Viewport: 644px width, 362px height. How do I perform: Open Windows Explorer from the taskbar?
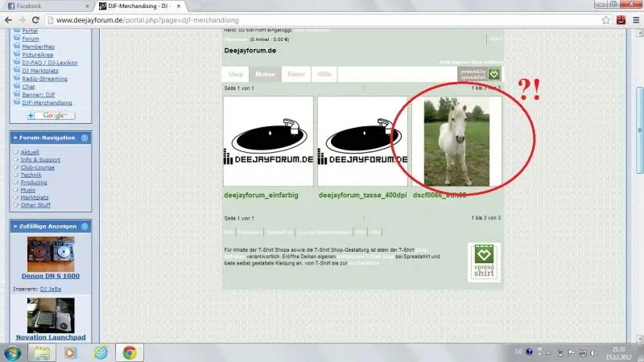42,353
